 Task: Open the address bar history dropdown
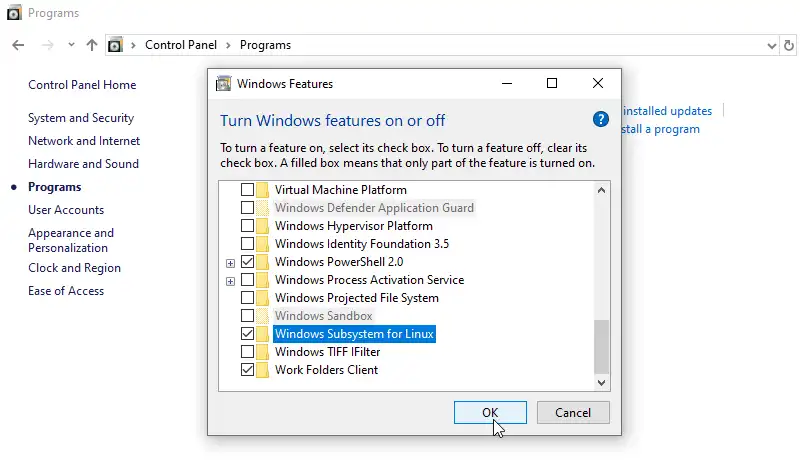(771, 46)
